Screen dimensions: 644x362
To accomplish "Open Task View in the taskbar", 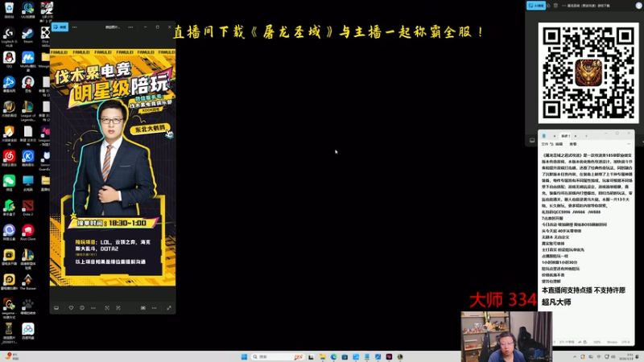I will 311,356.
